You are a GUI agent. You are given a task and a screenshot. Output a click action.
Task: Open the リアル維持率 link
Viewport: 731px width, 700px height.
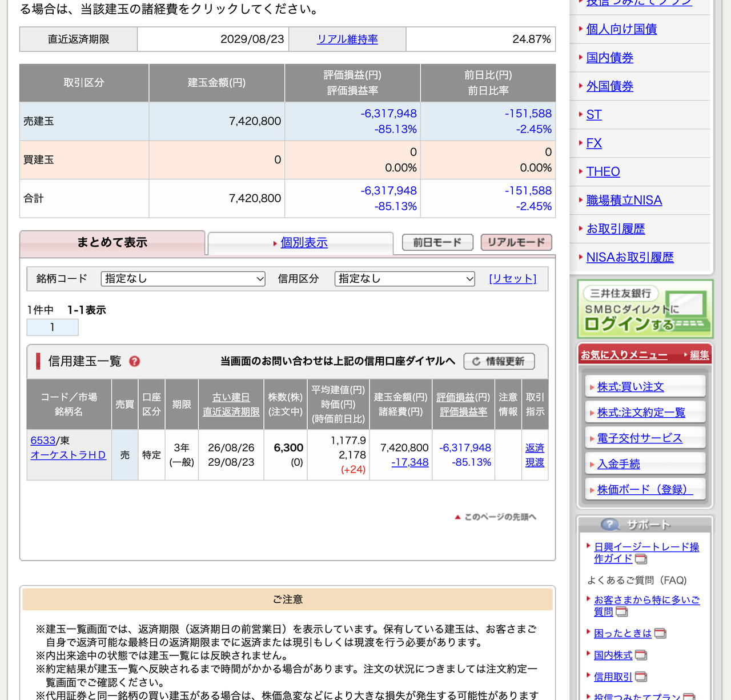(x=347, y=39)
